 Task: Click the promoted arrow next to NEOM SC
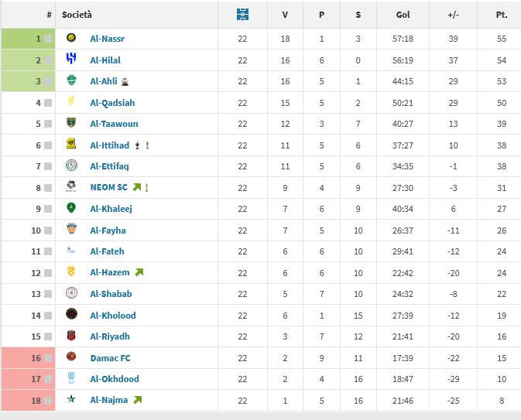point(137,187)
